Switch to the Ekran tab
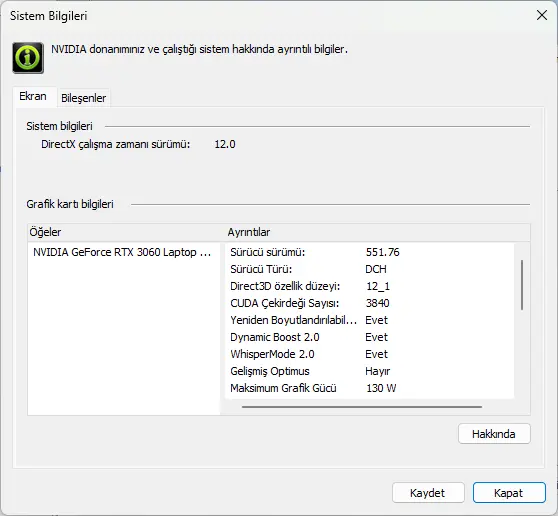The height and width of the screenshot is (516, 558). (x=33, y=96)
